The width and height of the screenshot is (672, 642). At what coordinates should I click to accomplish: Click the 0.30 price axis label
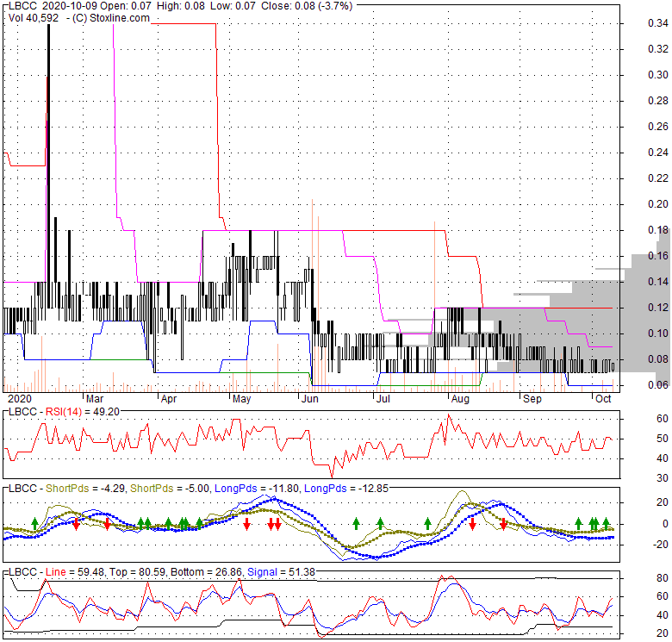tap(658, 75)
